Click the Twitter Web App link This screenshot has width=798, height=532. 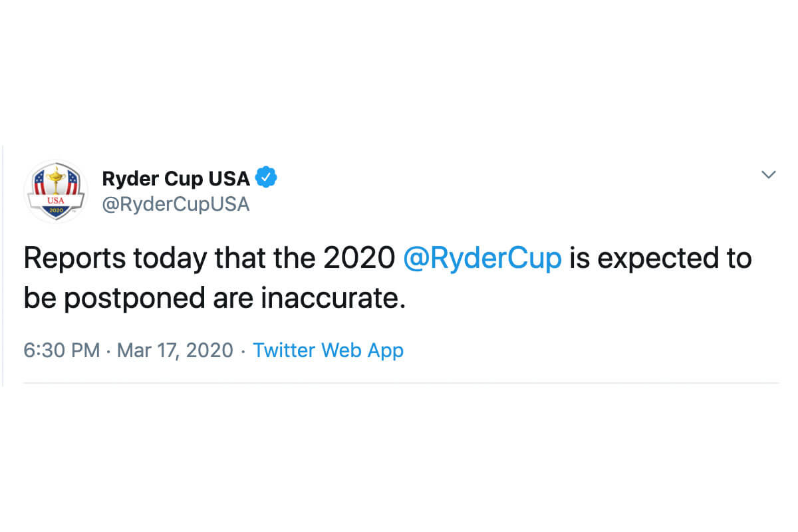coord(328,350)
